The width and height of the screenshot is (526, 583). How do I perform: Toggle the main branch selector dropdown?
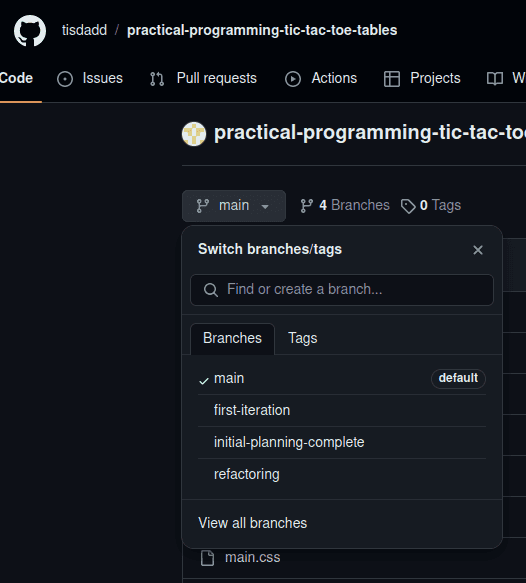click(x=234, y=206)
